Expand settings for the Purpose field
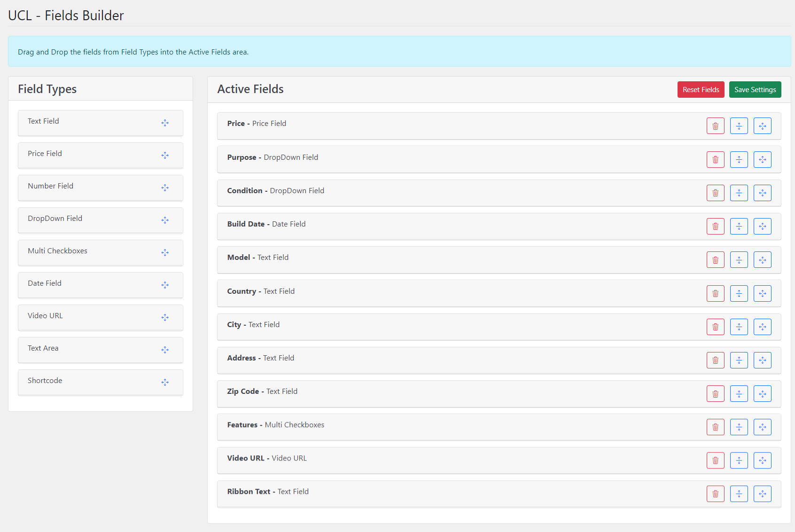795x532 pixels. point(739,159)
